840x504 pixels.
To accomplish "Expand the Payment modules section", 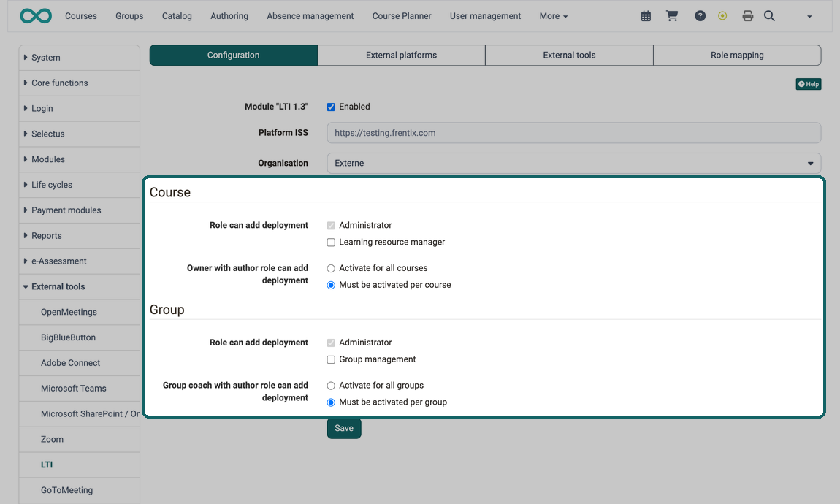I will pos(80,210).
